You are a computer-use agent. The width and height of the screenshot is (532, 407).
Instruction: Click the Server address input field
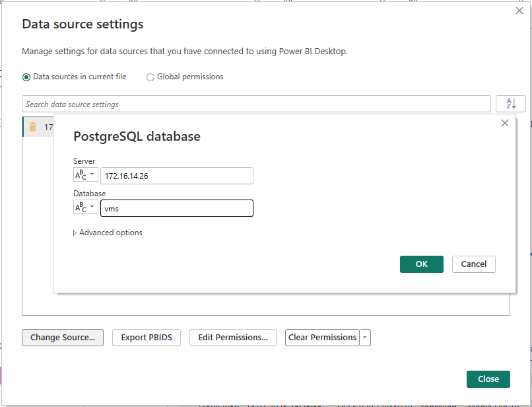[177, 176]
